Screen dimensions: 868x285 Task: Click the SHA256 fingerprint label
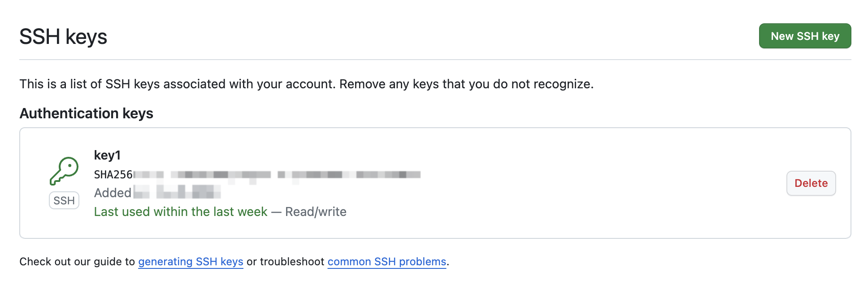tap(113, 175)
